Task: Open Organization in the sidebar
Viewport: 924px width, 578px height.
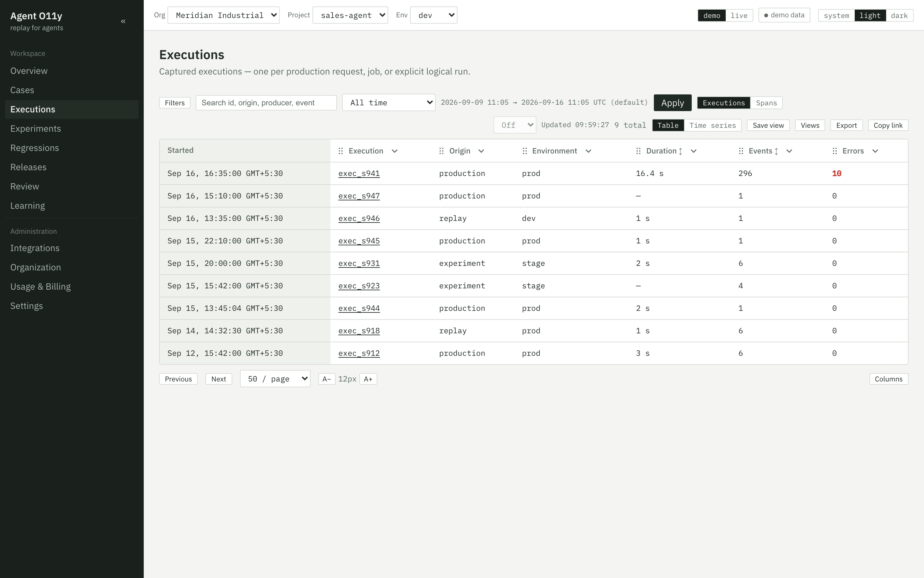Action: (x=72, y=267)
